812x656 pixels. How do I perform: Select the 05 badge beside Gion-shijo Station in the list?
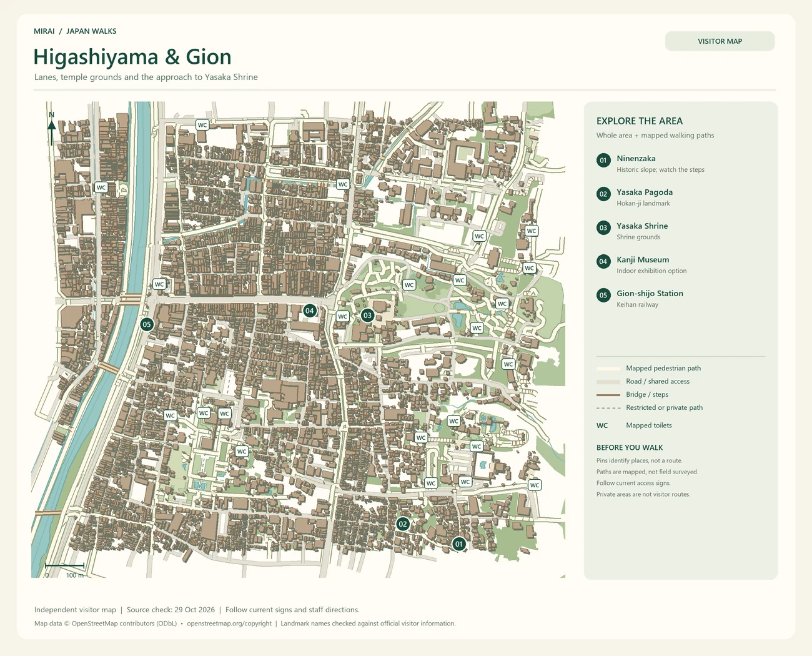coord(603,296)
